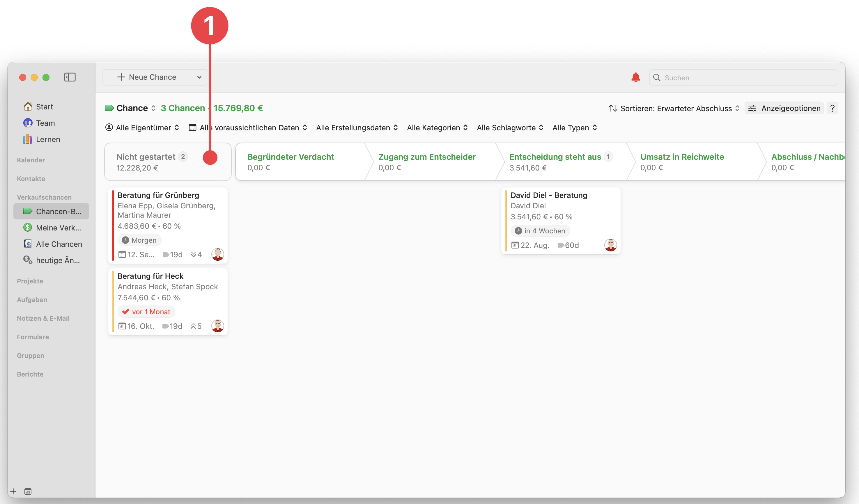Toggle the sidebar visibility icon
The image size is (859, 504).
(x=70, y=77)
